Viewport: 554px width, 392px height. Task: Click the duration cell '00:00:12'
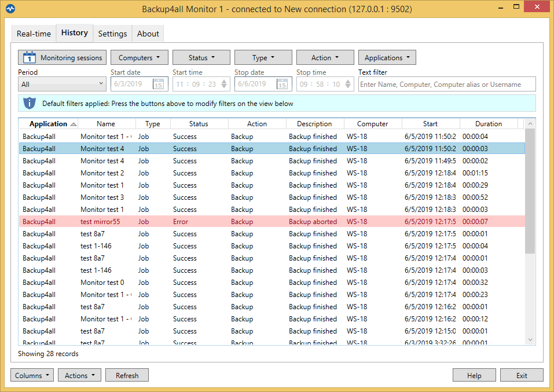[x=475, y=319]
